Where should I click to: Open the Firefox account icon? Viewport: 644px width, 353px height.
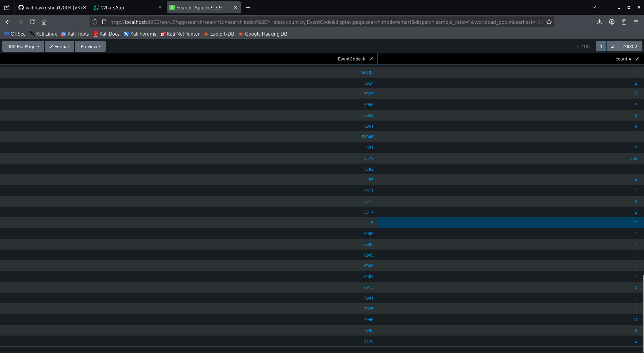coord(612,22)
